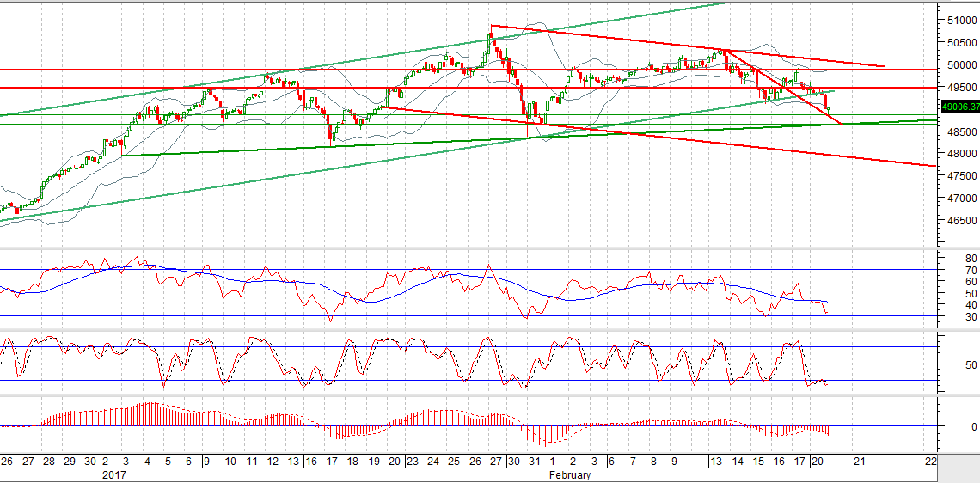The height and width of the screenshot is (483, 980).
Task: Select the 48500 price axis label
Action: coord(964,131)
